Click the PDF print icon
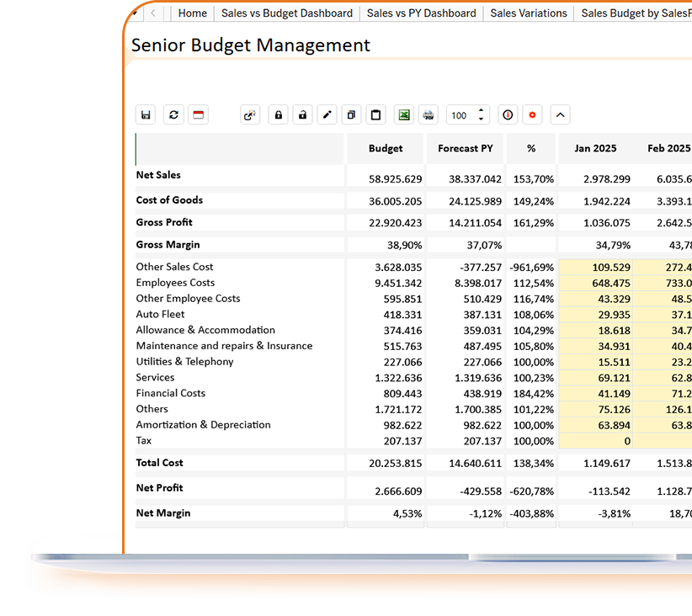The width and height of the screenshot is (692, 616). click(429, 115)
